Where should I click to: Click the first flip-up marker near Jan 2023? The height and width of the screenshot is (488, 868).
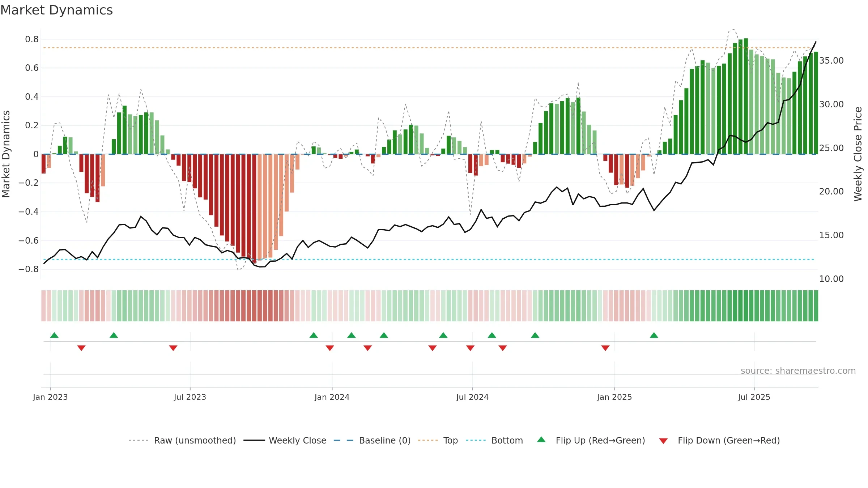pos(54,335)
